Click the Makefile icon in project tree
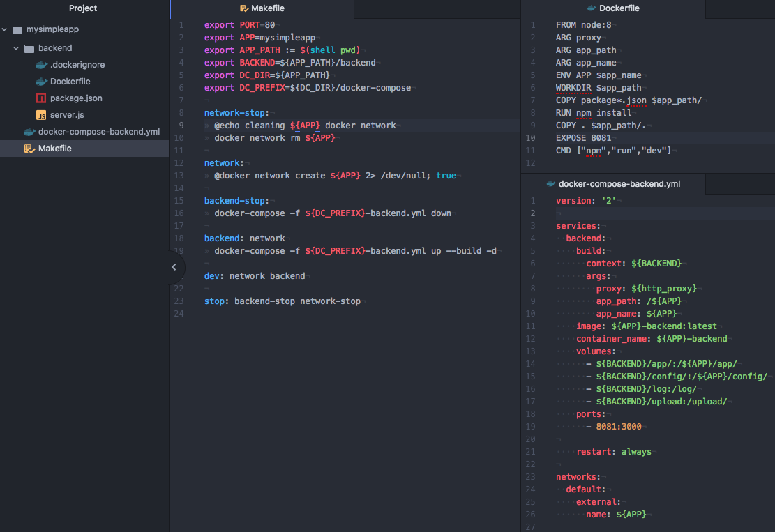The image size is (775, 532). pyautogui.click(x=29, y=149)
